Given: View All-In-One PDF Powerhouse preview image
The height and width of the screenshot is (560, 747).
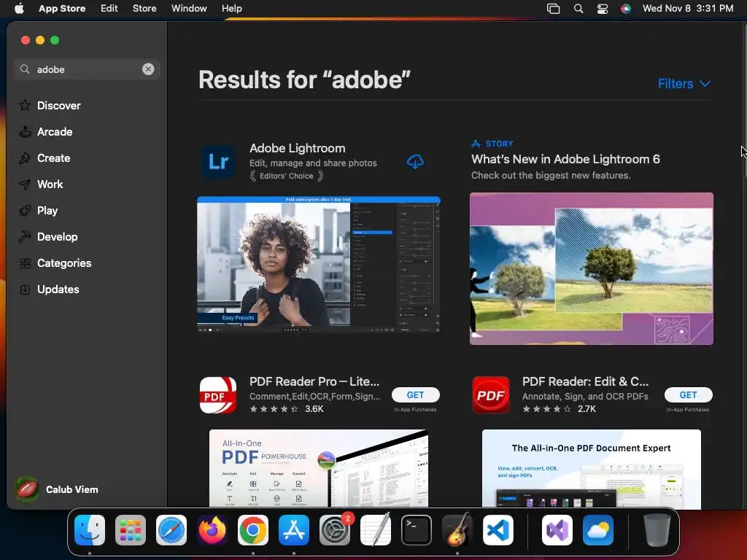Looking at the screenshot, I should coord(318,468).
